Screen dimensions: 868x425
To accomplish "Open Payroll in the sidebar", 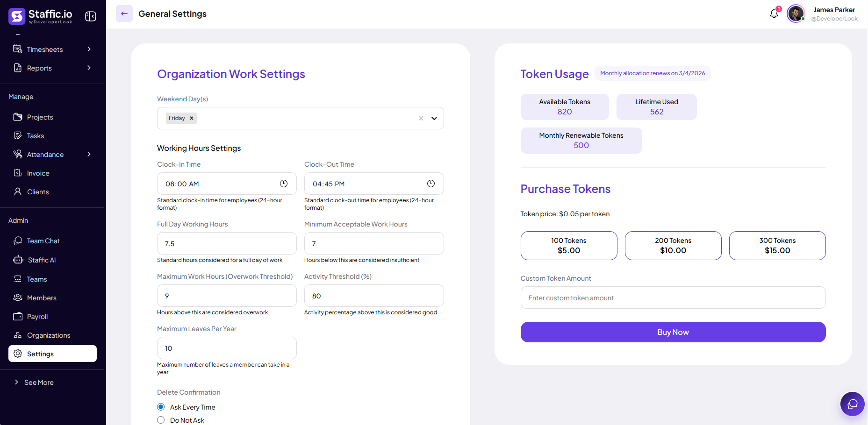I will 52,316.
